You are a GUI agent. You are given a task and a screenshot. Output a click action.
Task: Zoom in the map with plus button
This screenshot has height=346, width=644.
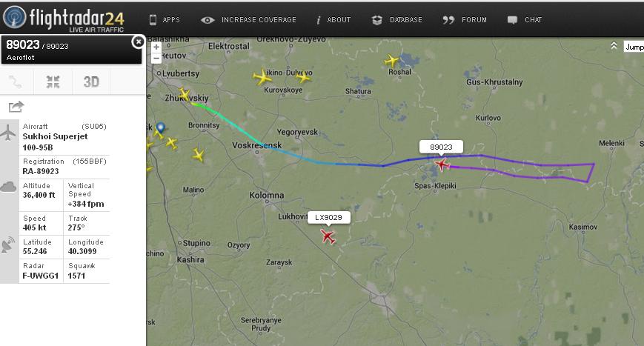coord(156,47)
